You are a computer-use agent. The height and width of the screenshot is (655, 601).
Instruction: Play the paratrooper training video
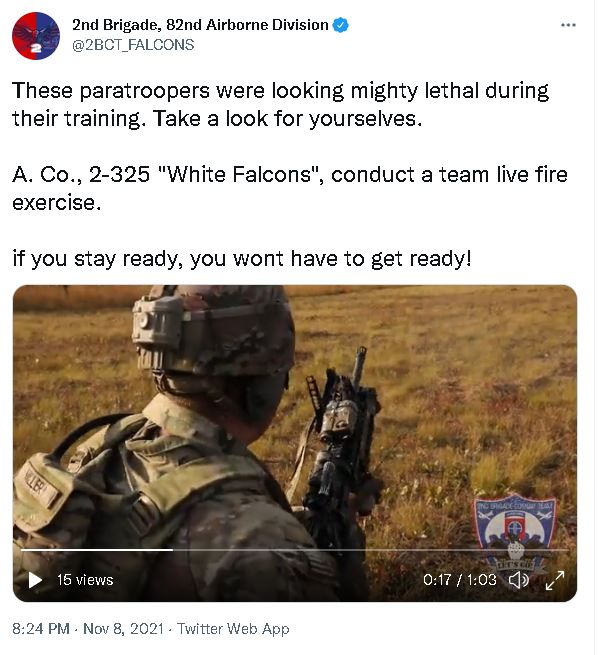coord(35,580)
